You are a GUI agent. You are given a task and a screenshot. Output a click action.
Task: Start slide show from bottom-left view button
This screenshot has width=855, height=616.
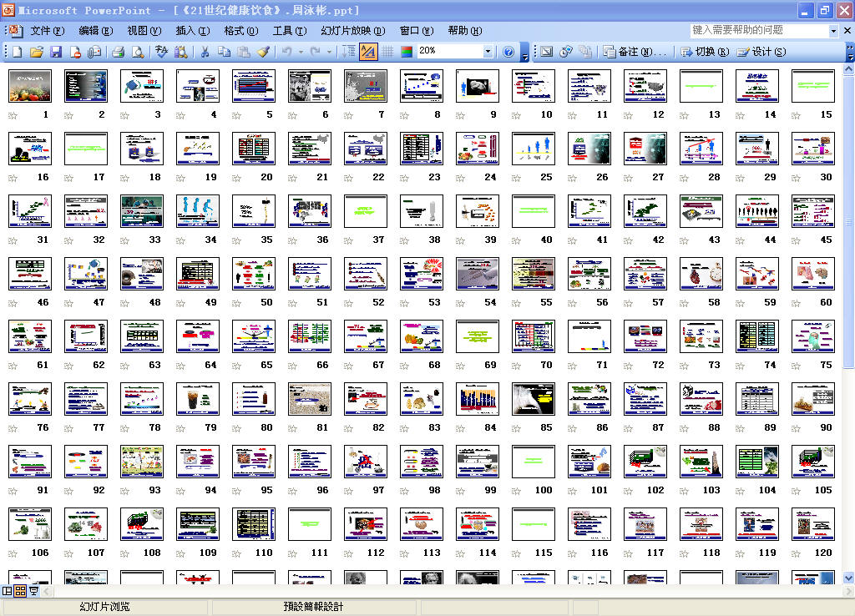33,591
